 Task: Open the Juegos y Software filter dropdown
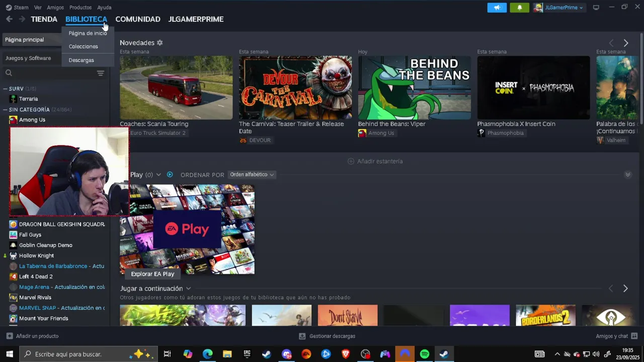[x=31, y=58]
